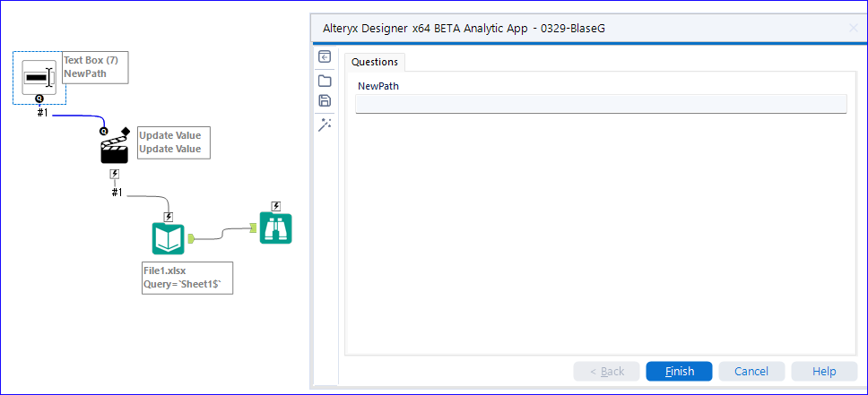Click lightning anchor above Browse tool
The height and width of the screenshot is (395, 868).
click(275, 206)
